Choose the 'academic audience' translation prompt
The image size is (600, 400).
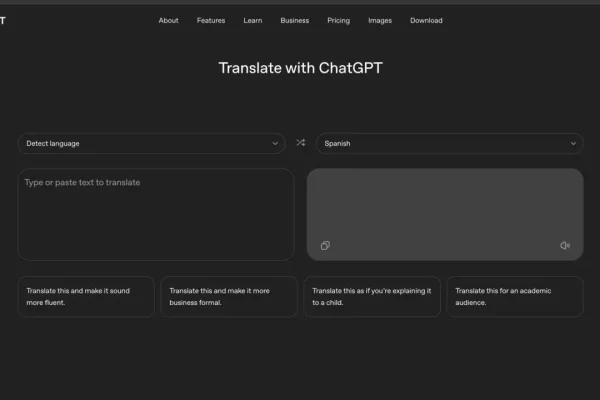point(515,296)
